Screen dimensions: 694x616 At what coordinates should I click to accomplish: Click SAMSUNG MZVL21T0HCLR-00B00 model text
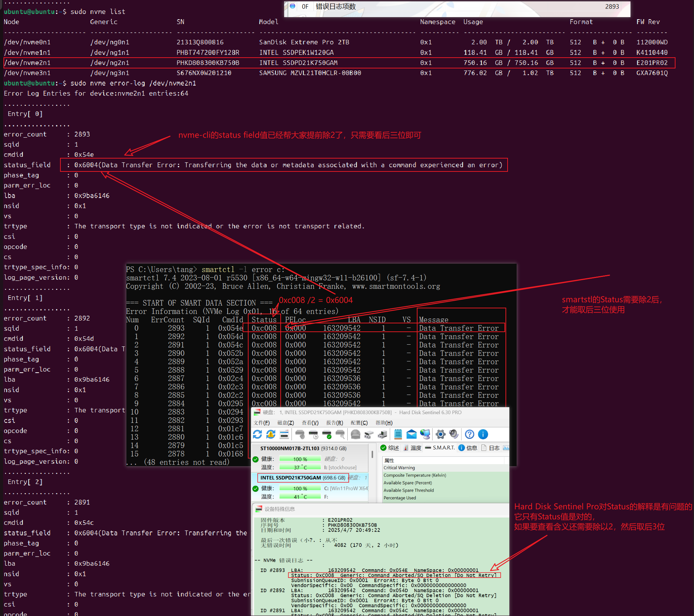coord(310,73)
